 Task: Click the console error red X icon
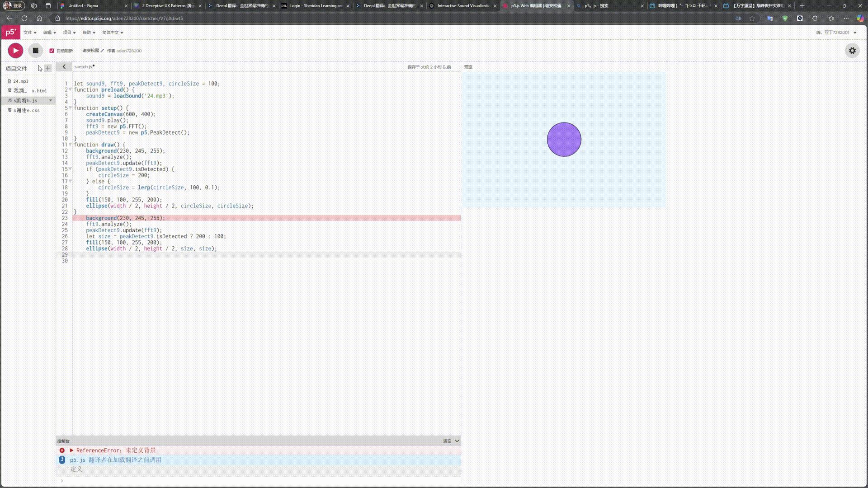point(62,450)
